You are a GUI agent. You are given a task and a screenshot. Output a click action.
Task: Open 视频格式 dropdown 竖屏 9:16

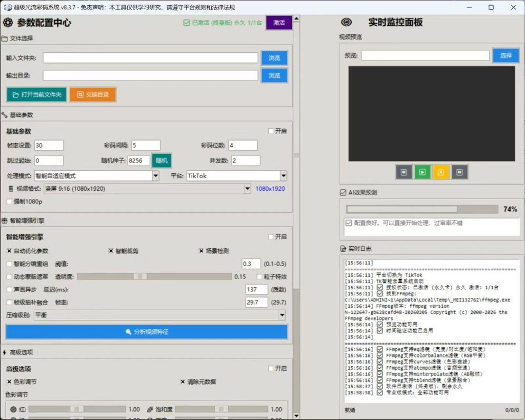(147, 189)
